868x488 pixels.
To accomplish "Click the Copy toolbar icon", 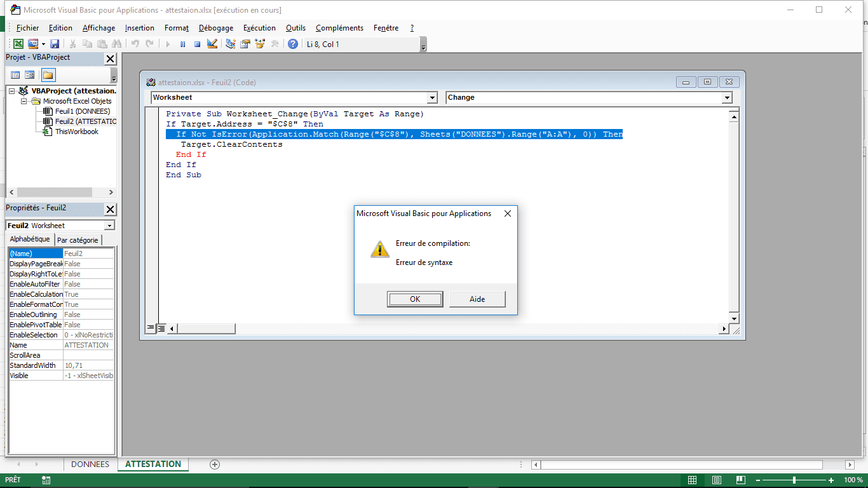I will (x=87, y=44).
